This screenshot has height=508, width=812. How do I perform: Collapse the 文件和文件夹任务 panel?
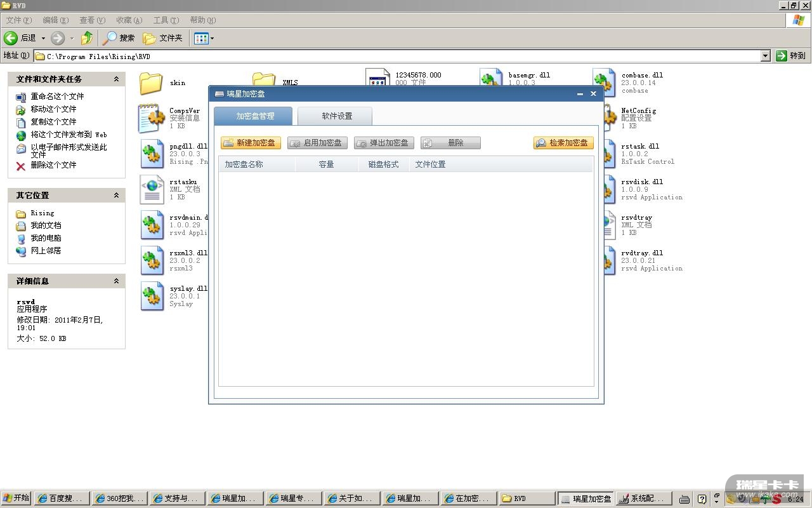[116, 79]
